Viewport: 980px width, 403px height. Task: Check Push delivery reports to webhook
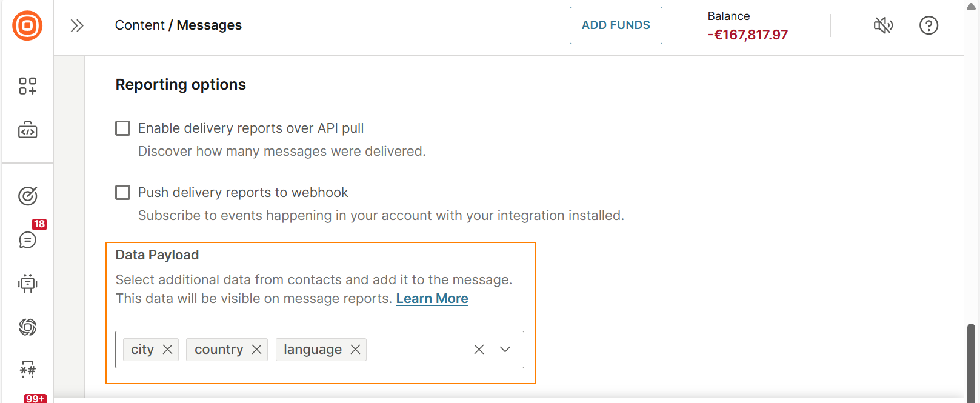point(122,192)
